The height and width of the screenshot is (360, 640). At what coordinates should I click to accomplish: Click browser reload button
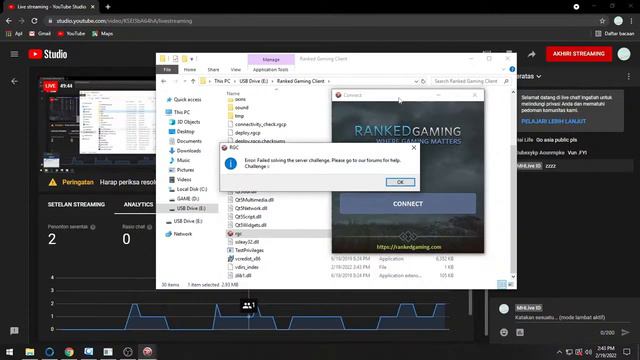pos(34,21)
